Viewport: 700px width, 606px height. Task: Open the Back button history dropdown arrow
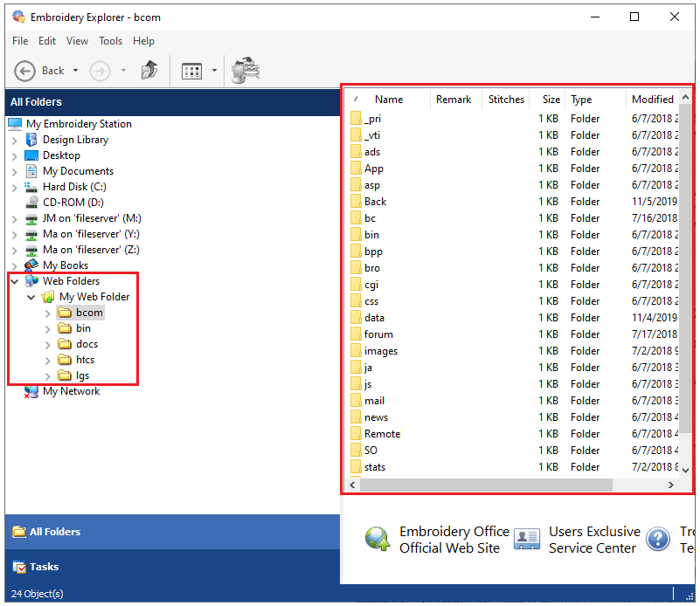point(75,71)
